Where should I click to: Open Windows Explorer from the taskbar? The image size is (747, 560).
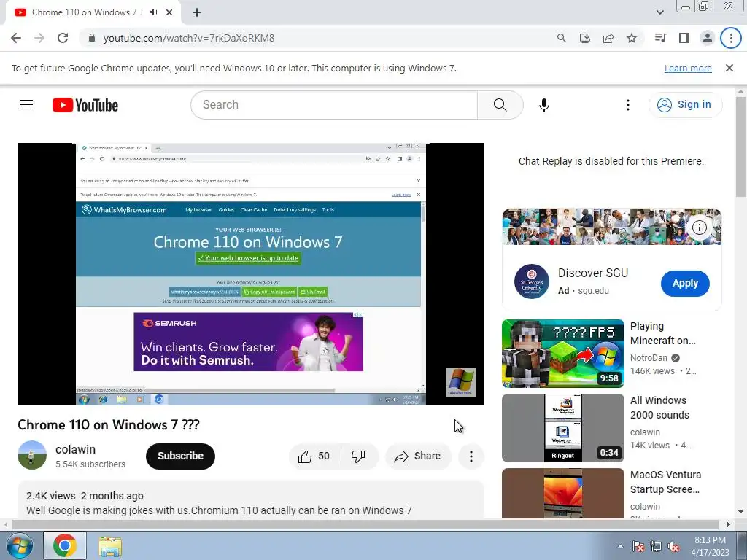(x=110, y=546)
